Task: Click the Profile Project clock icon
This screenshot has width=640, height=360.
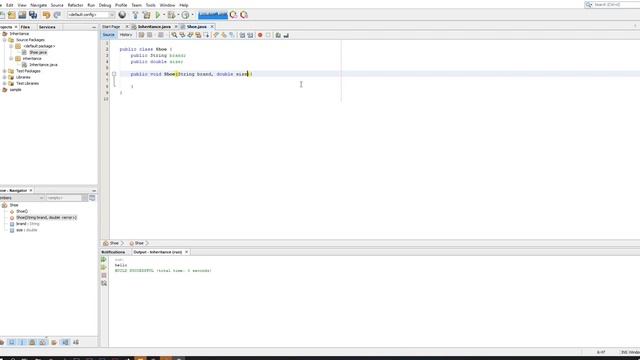Action: (x=185, y=15)
